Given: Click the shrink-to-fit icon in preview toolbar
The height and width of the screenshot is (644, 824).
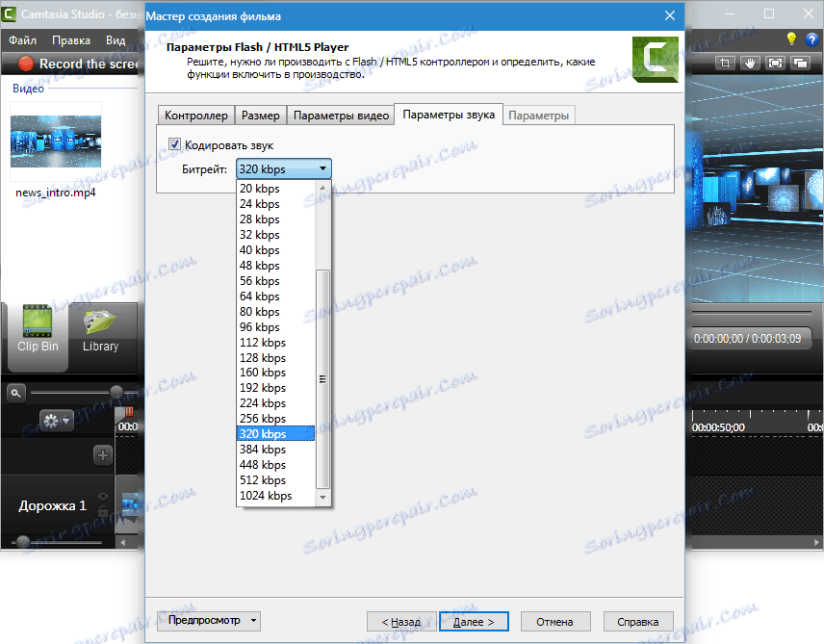Looking at the screenshot, I should [x=774, y=62].
